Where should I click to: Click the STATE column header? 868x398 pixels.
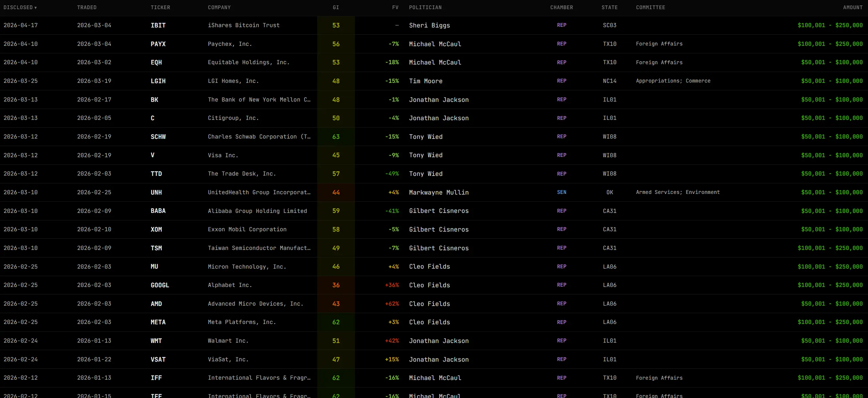coord(610,7)
